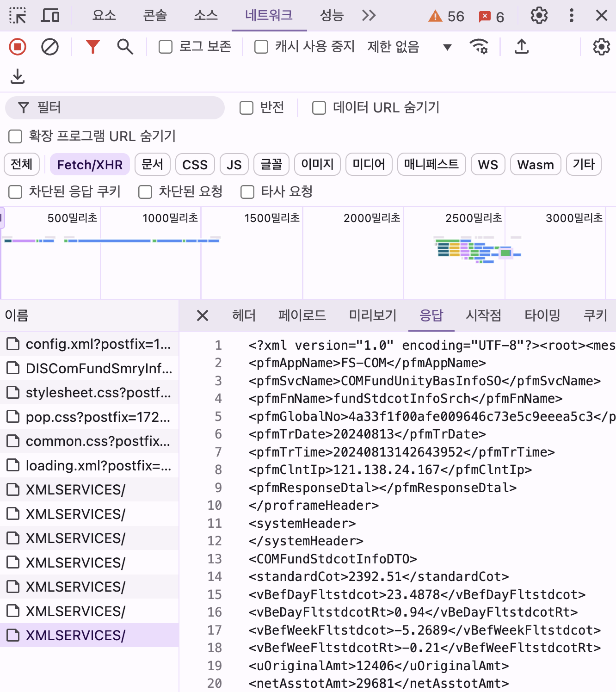The height and width of the screenshot is (692, 616).
Task: Enable the 캐시 사용 중지 checkbox
Action: click(261, 47)
